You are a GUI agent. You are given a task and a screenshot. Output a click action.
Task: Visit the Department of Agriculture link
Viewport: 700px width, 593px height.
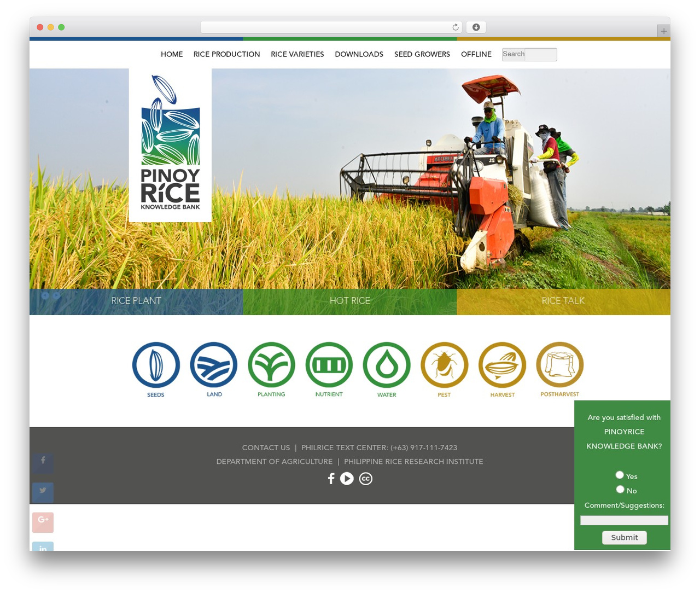pyautogui.click(x=275, y=462)
